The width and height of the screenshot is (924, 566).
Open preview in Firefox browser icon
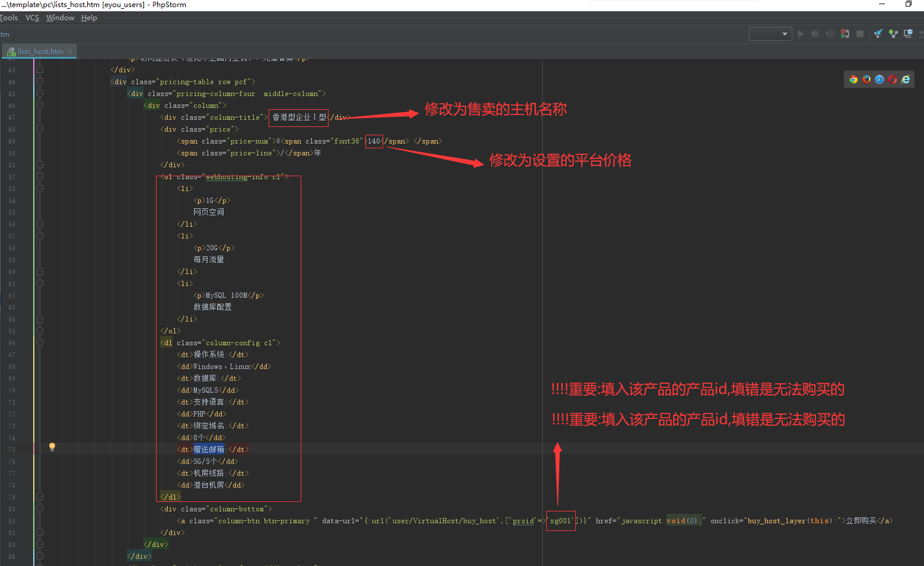click(866, 80)
